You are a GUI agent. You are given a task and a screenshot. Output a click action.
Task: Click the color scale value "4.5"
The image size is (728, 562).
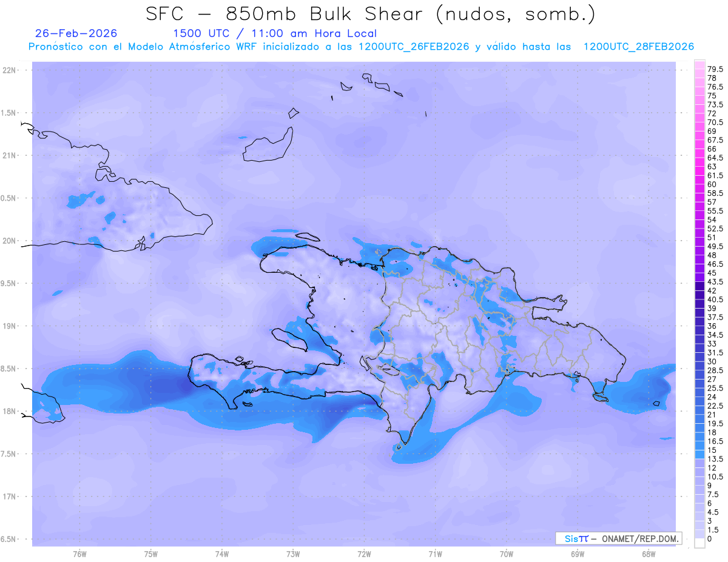713,512
